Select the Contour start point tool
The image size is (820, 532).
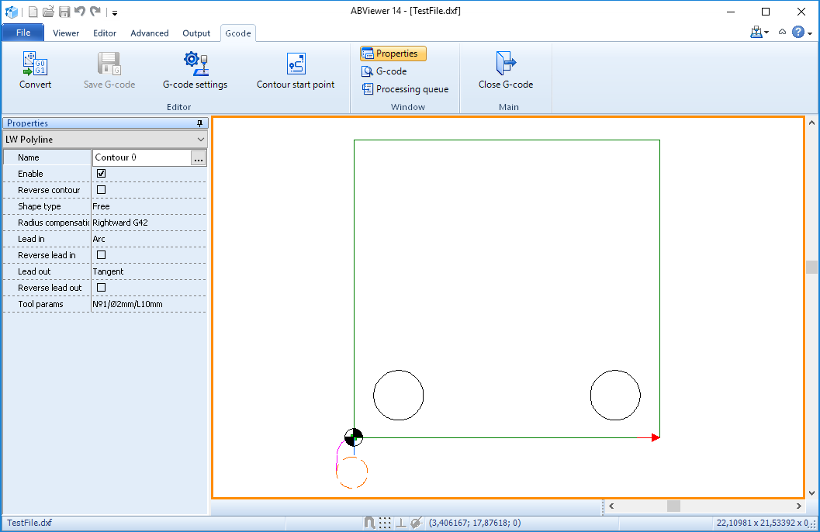tap(296, 63)
